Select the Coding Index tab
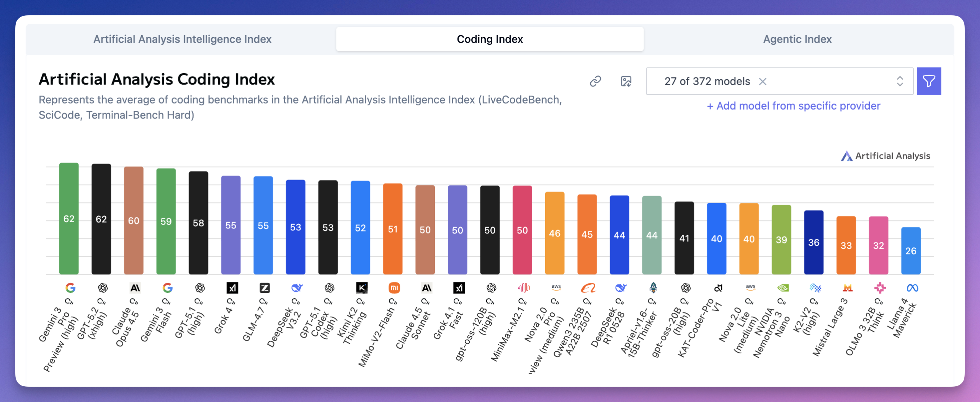 490,39
